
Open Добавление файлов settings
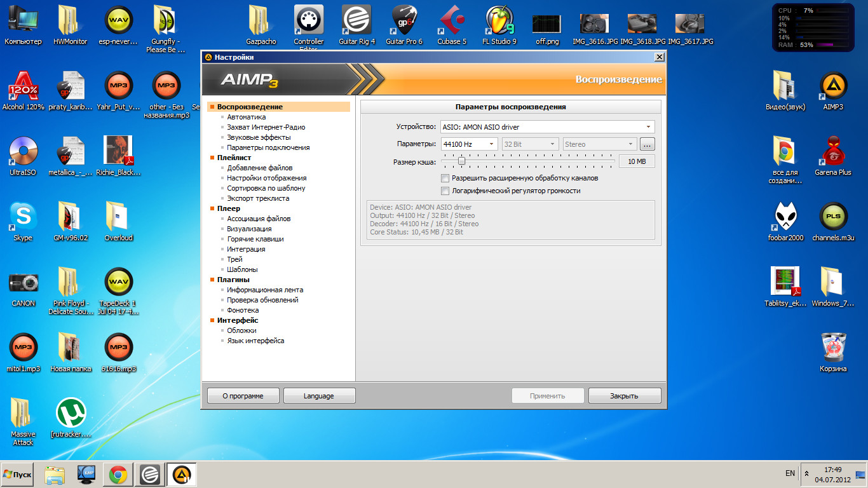tap(260, 168)
